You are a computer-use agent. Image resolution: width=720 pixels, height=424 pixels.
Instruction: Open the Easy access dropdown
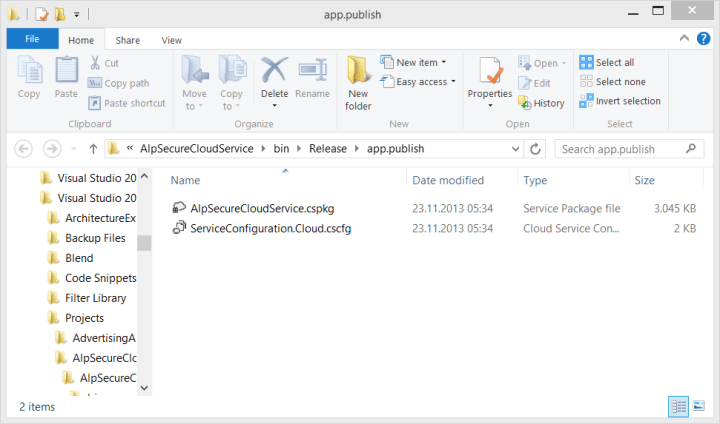pos(418,82)
